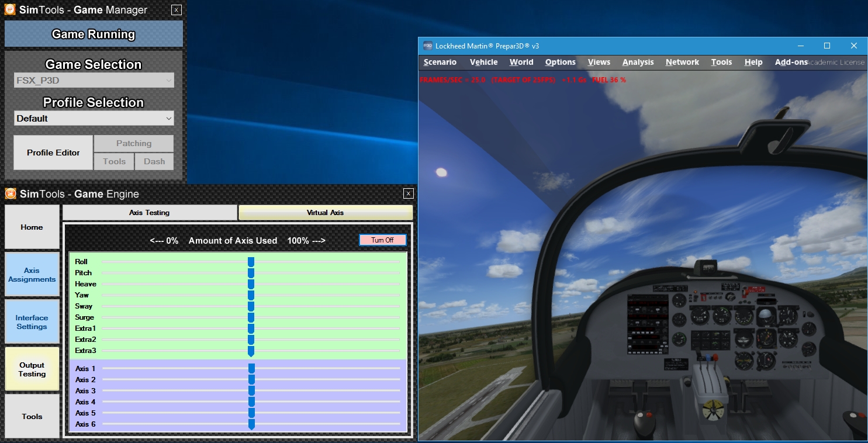Image resolution: width=868 pixels, height=443 pixels.
Task: Open the Help menu in Prepar3D
Action: (753, 62)
